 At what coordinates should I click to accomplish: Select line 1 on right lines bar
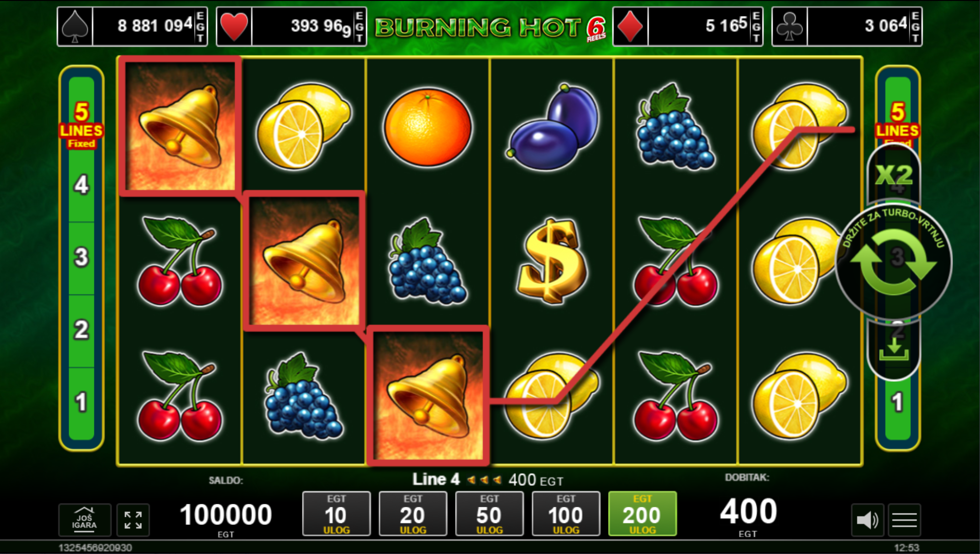click(897, 402)
